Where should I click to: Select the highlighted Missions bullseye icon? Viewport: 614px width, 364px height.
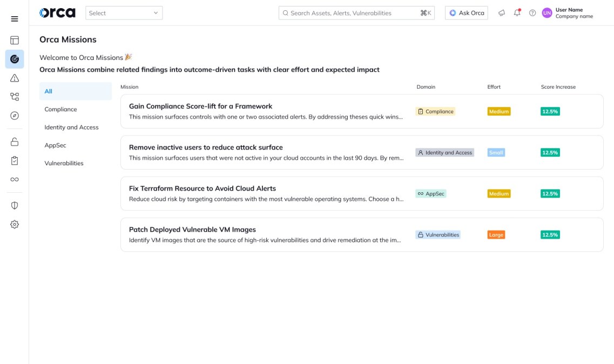pos(15,59)
